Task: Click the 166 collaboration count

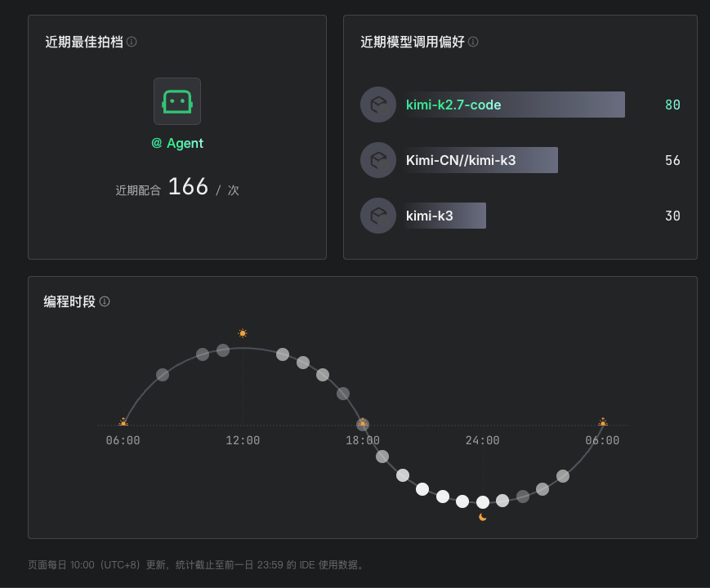Action: [x=188, y=186]
